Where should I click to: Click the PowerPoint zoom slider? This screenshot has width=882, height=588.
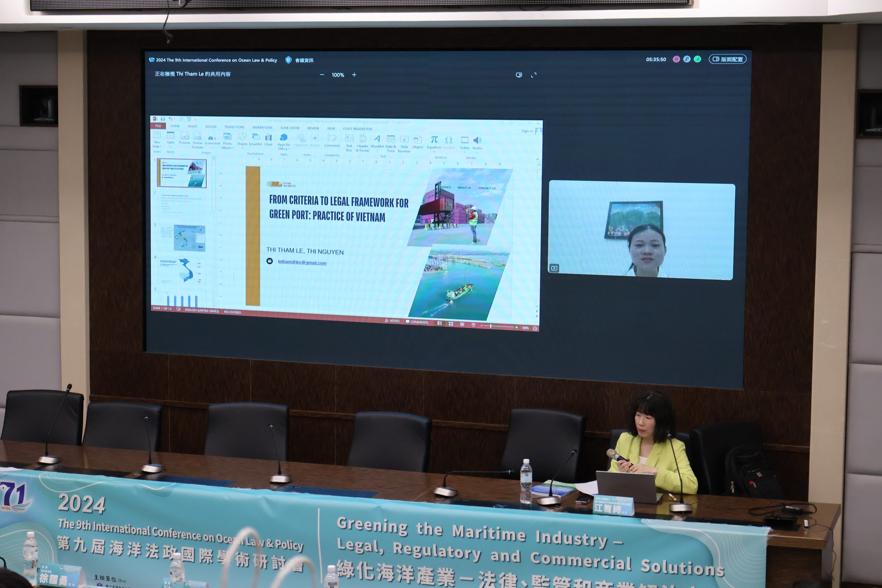499,327
